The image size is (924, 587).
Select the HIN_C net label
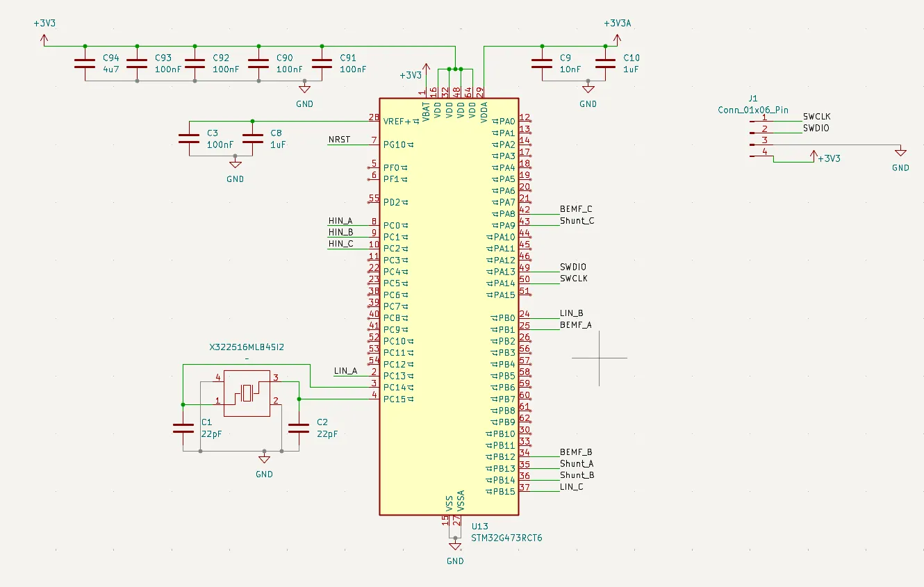coord(340,244)
